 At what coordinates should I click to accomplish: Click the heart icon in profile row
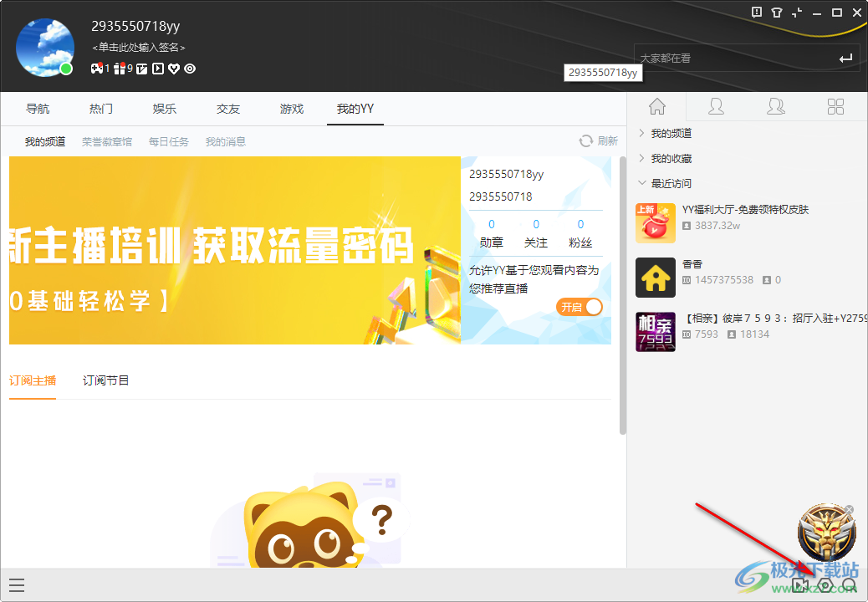tap(174, 69)
